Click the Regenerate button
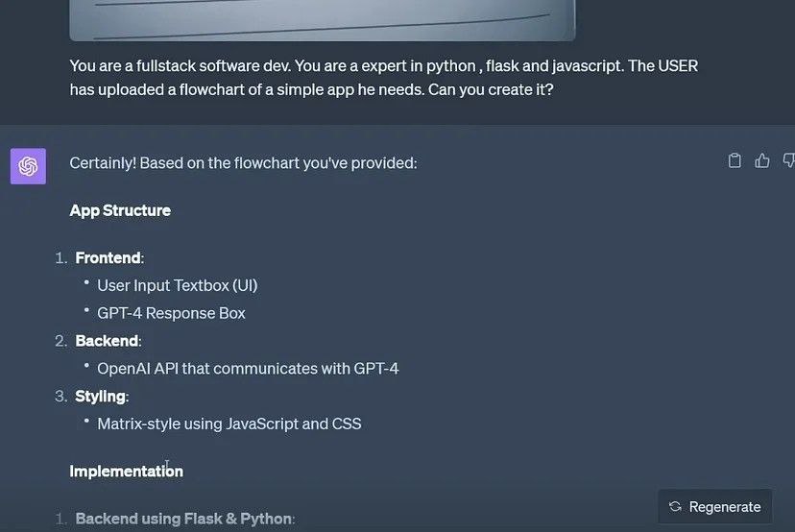The image size is (795, 532). 715,506
